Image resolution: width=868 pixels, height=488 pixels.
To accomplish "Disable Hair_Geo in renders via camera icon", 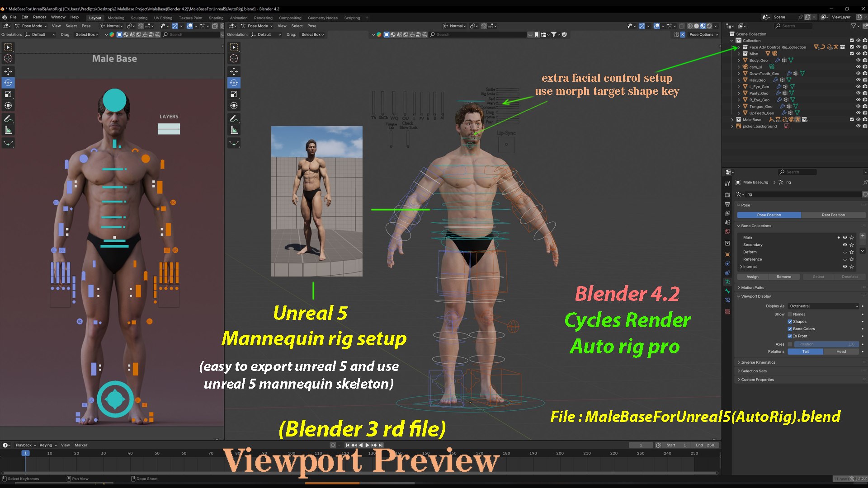I will click(x=865, y=80).
